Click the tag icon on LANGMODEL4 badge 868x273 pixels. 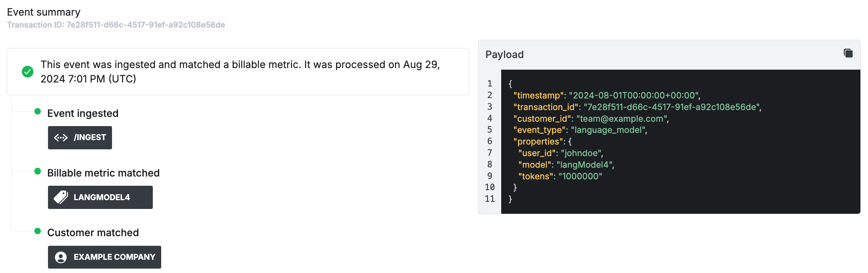click(61, 197)
